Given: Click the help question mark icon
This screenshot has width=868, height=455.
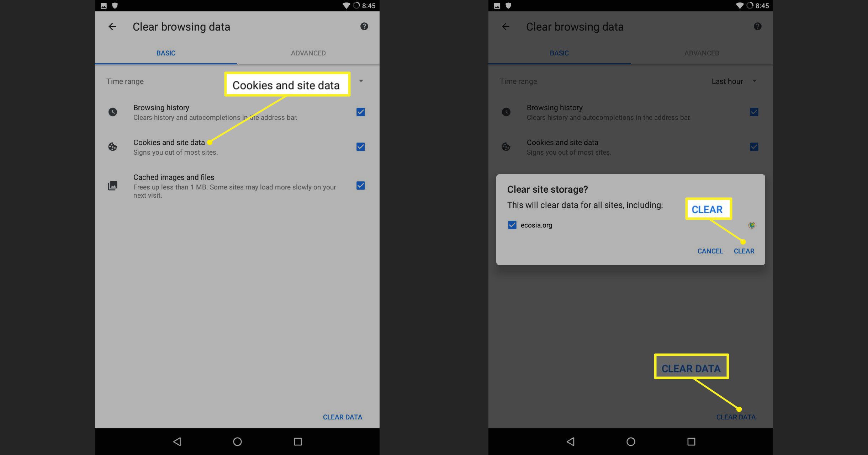Looking at the screenshot, I should click(x=364, y=26).
